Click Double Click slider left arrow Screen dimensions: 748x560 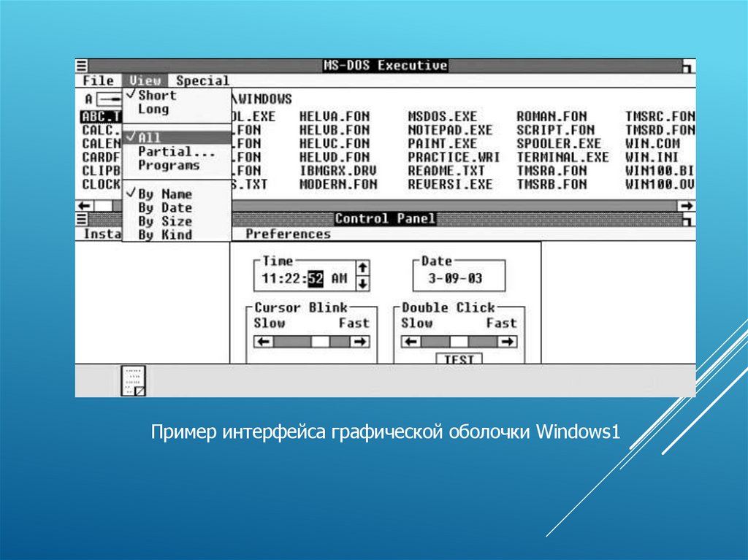[411, 342]
